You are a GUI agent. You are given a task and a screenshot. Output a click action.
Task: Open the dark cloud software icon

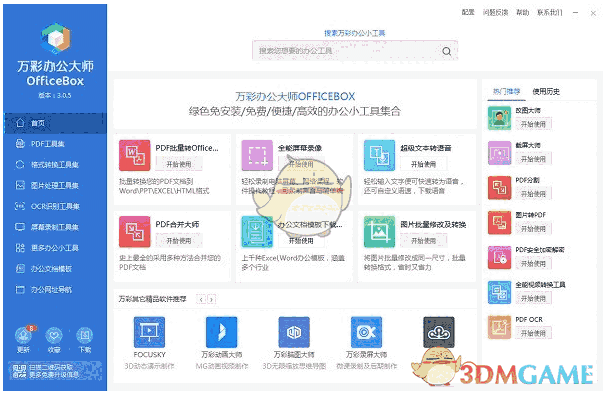(x=439, y=332)
